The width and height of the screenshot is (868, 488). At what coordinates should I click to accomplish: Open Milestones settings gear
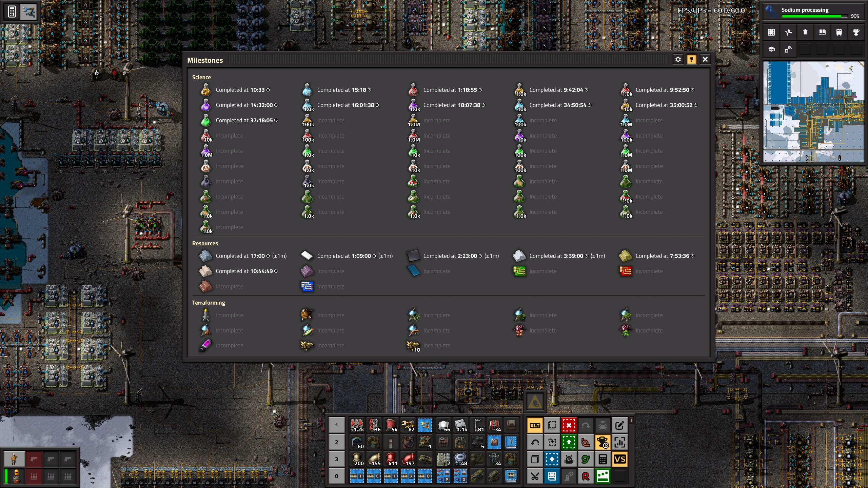click(678, 60)
